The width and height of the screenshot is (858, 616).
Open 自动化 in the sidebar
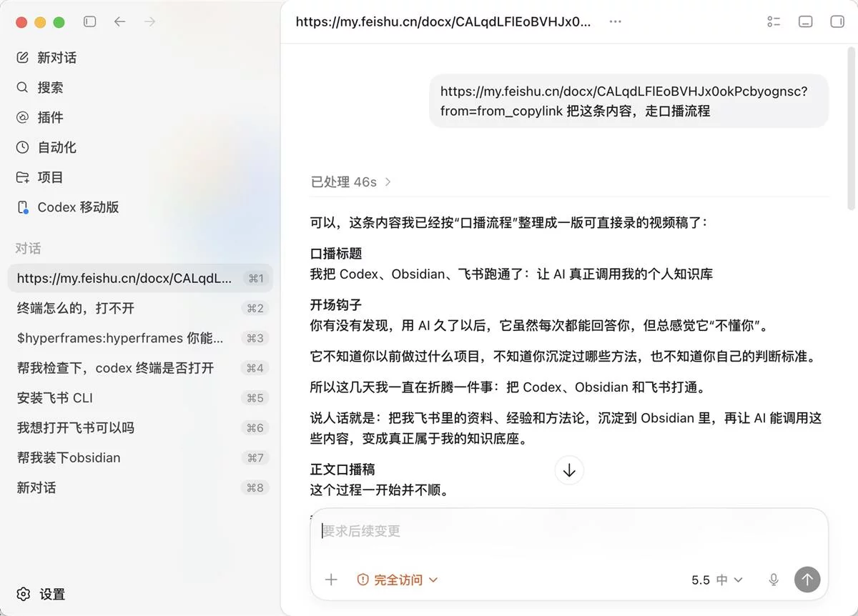(x=57, y=148)
